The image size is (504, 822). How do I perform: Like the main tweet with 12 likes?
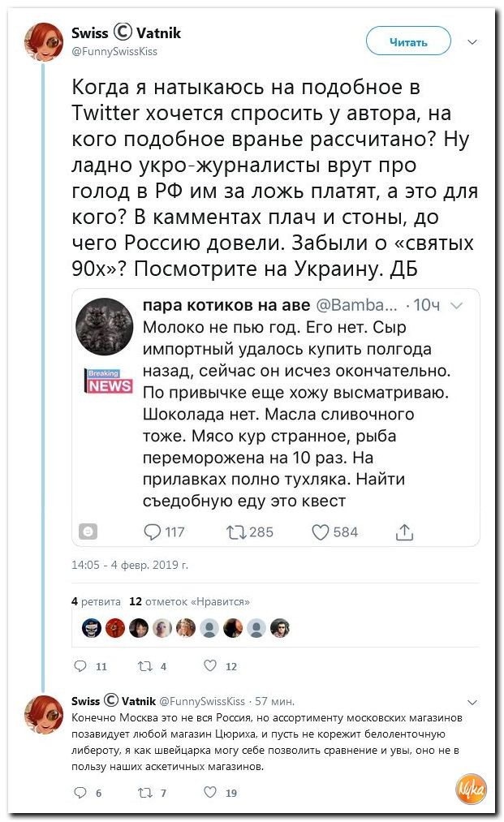(x=209, y=665)
